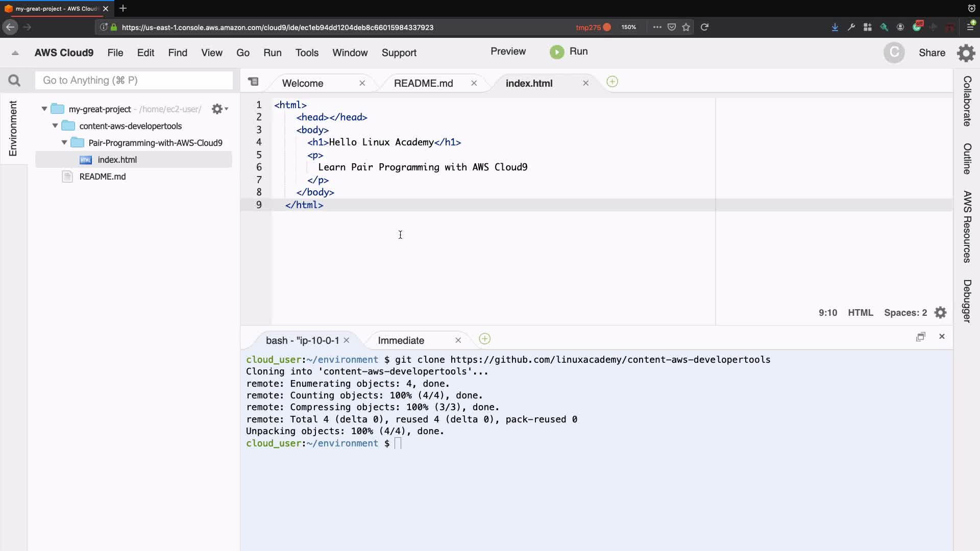Open the Tools menu
The width and height of the screenshot is (980, 551).
[306, 53]
